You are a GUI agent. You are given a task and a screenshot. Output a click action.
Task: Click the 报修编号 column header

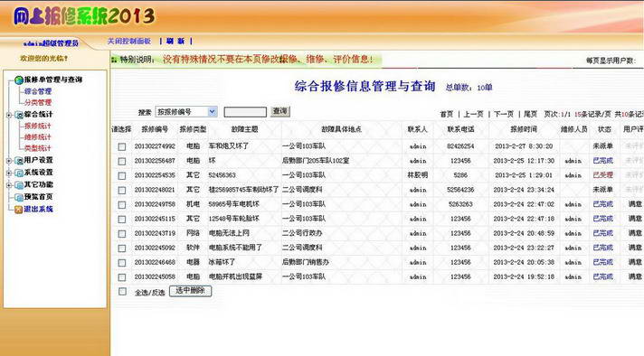(155, 129)
